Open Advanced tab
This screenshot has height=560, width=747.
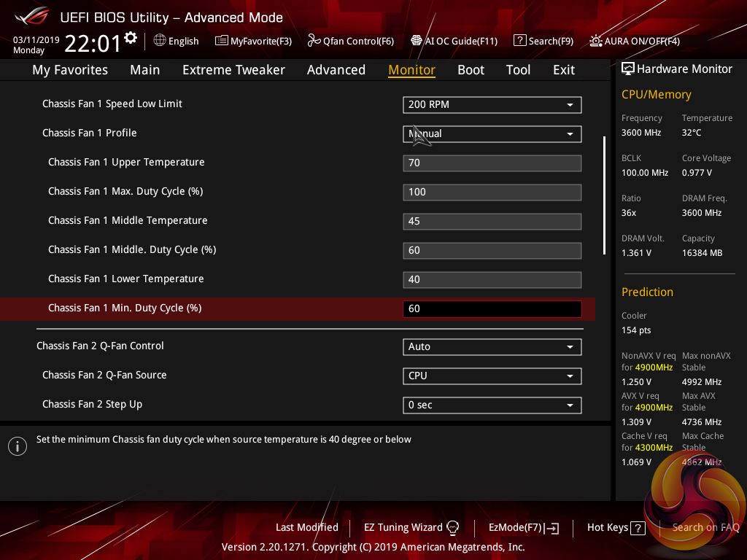(336, 70)
